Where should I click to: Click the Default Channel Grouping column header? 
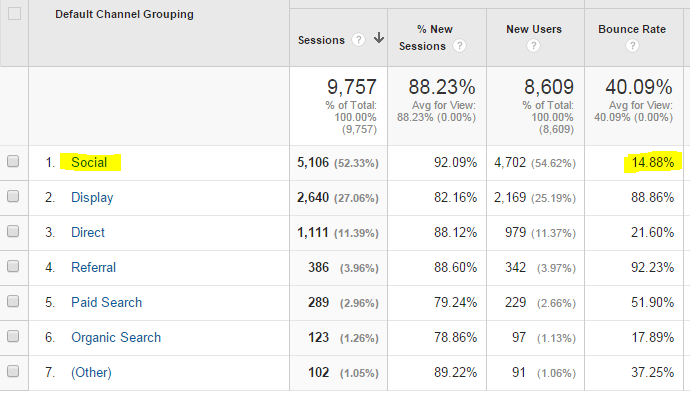124,15
